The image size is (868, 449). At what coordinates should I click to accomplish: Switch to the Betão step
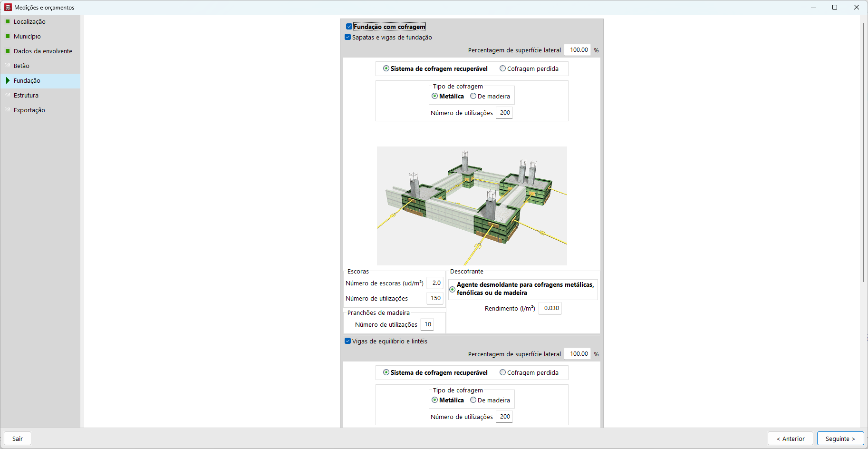(x=40, y=66)
